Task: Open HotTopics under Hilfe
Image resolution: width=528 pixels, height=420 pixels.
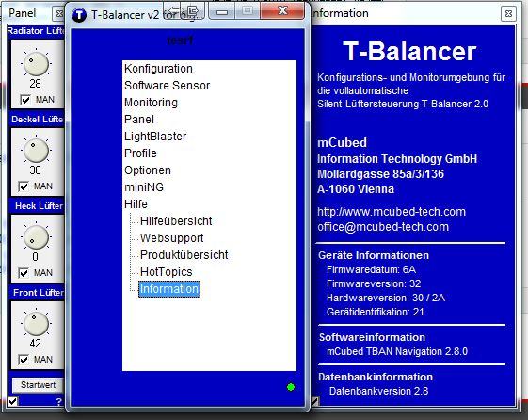Action: point(167,272)
